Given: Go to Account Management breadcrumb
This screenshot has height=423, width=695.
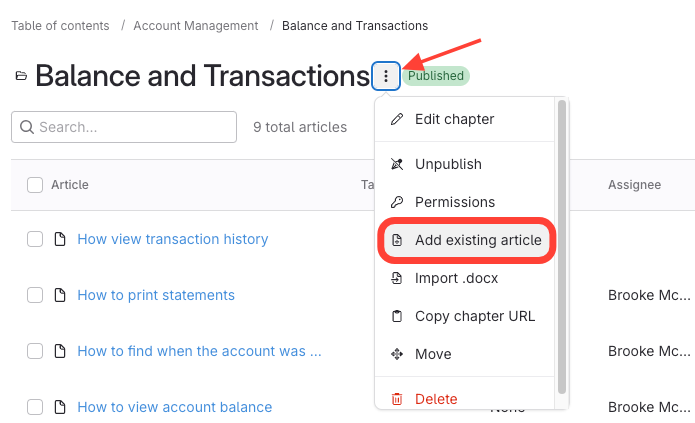Looking at the screenshot, I should click(x=195, y=25).
